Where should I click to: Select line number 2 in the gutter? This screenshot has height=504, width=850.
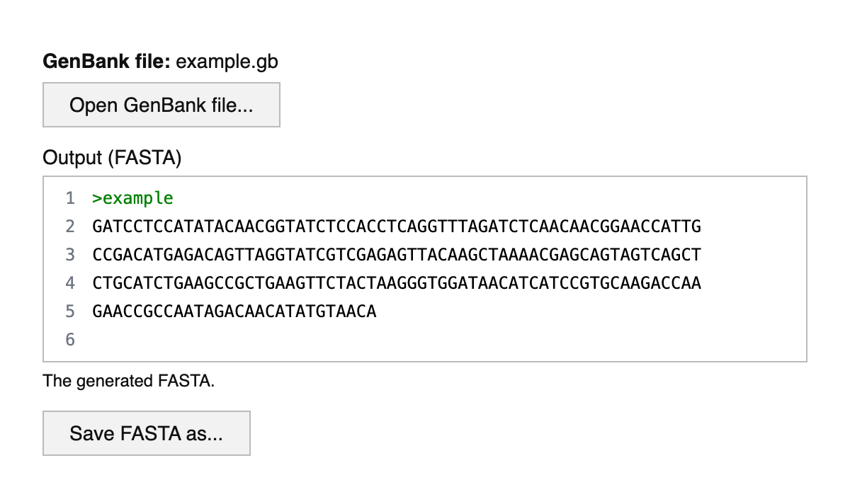pos(69,227)
